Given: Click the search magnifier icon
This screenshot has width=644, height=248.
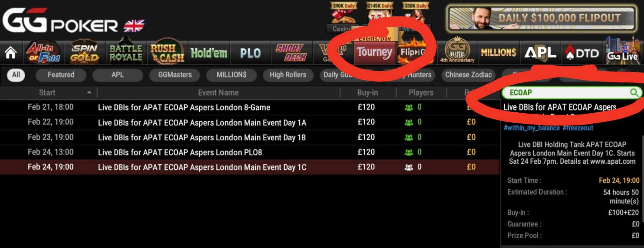Looking at the screenshot, I should coord(634,93).
